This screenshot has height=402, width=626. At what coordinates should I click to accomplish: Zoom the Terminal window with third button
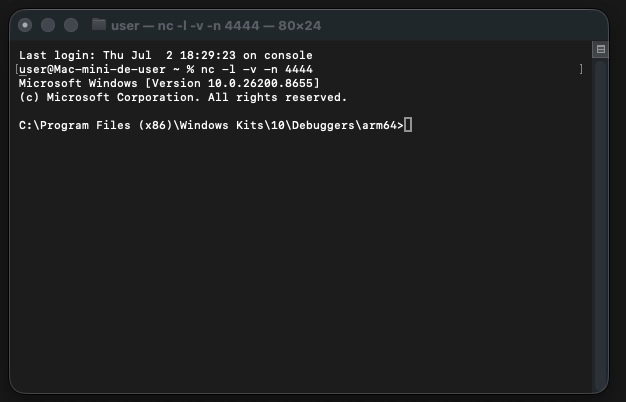click(71, 25)
